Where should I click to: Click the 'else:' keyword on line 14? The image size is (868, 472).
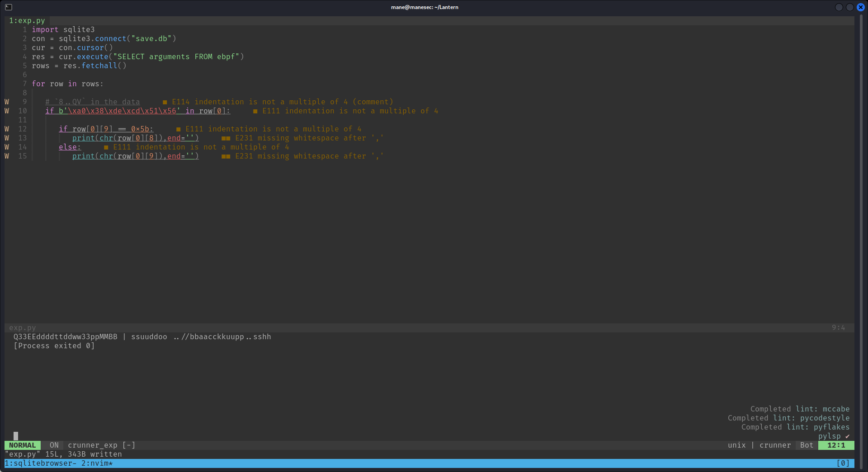[x=70, y=147]
